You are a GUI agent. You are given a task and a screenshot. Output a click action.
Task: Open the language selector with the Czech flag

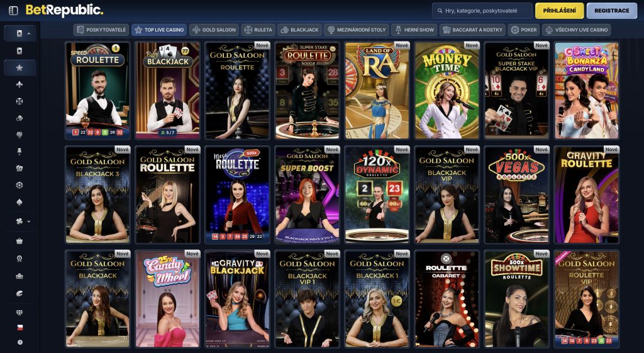click(19, 328)
